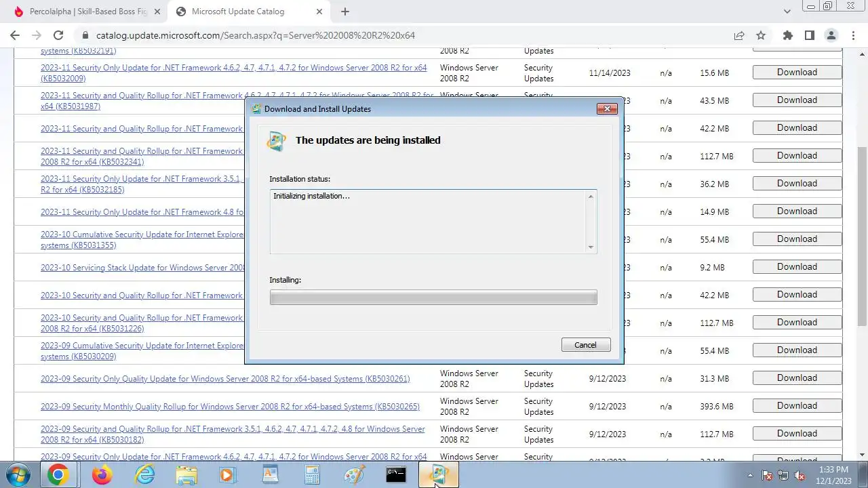Image resolution: width=868 pixels, height=488 pixels.
Task: Open the Windows Start menu orb
Action: (17, 474)
